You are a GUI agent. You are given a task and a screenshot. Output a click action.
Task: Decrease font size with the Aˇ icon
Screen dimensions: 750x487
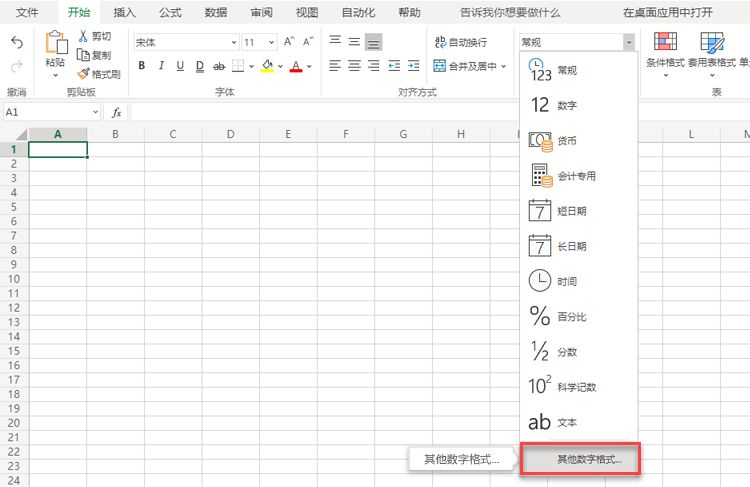point(309,42)
